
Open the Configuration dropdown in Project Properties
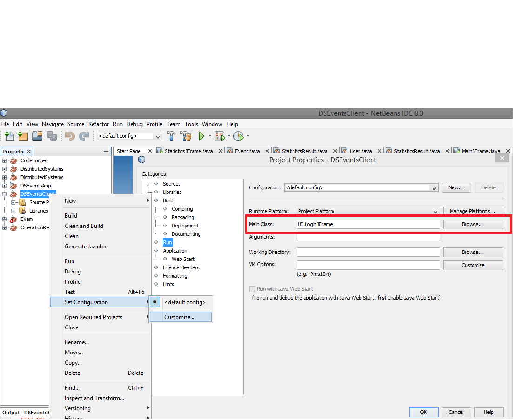click(x=434, y=188)
